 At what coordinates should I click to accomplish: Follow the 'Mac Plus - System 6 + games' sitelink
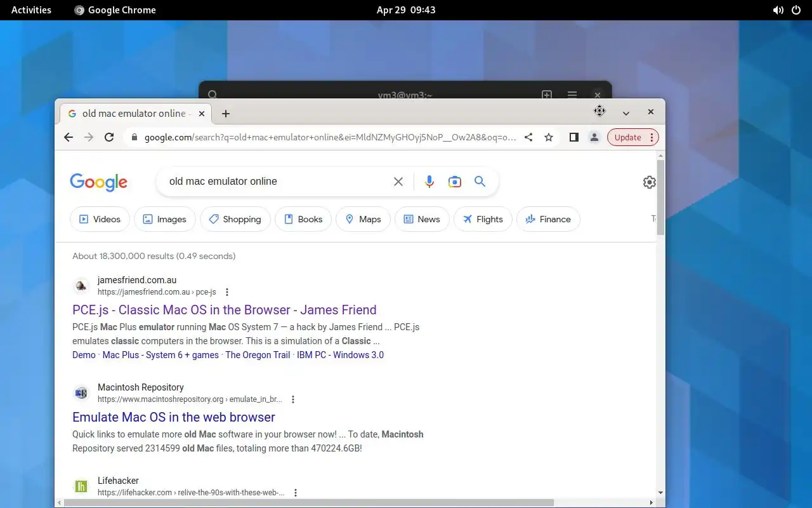tap(160, 355)
